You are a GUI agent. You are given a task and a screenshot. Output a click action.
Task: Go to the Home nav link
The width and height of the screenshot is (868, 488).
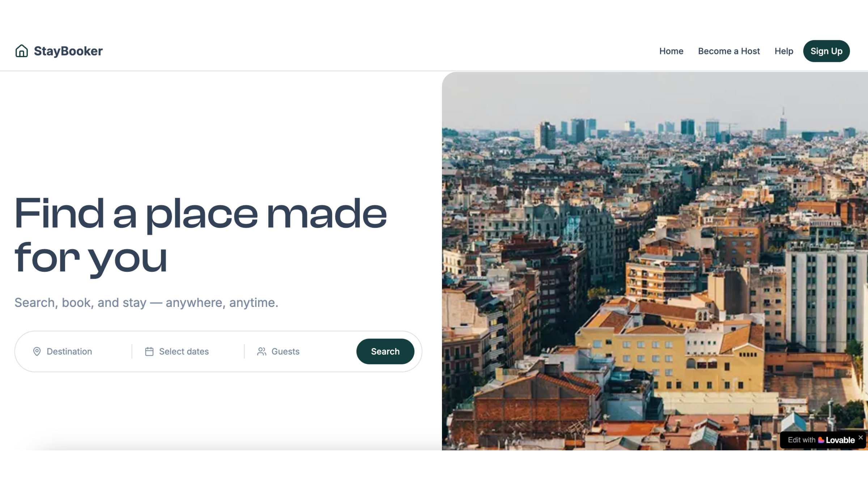click(x=671, y=51)
